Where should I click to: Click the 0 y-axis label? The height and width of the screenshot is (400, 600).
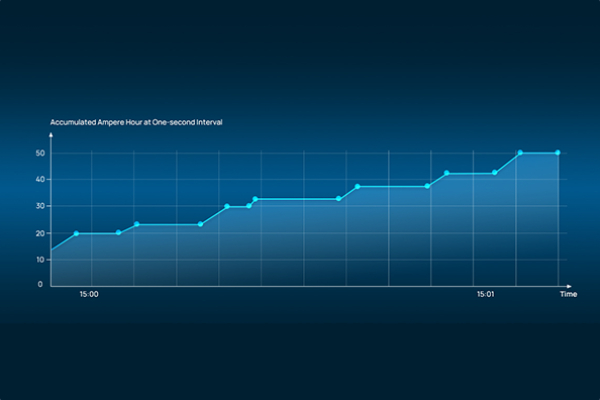coord(40,284)
